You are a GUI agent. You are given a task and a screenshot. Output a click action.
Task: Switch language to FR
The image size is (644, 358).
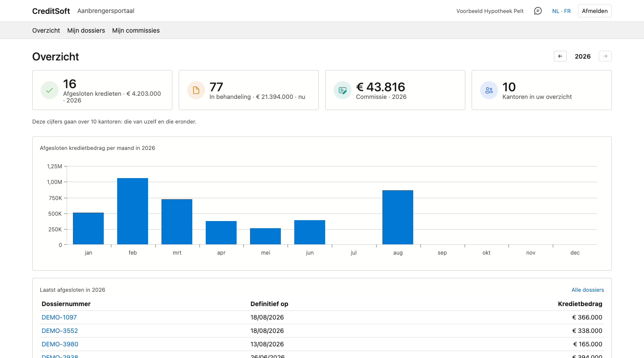point(567,11)
